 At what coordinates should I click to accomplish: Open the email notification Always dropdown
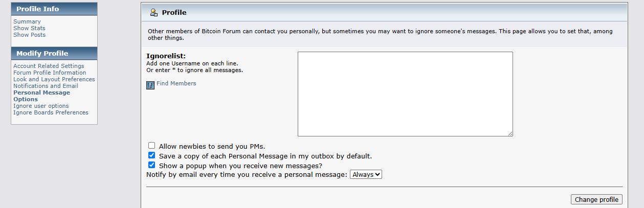click(x=366, y=174)
